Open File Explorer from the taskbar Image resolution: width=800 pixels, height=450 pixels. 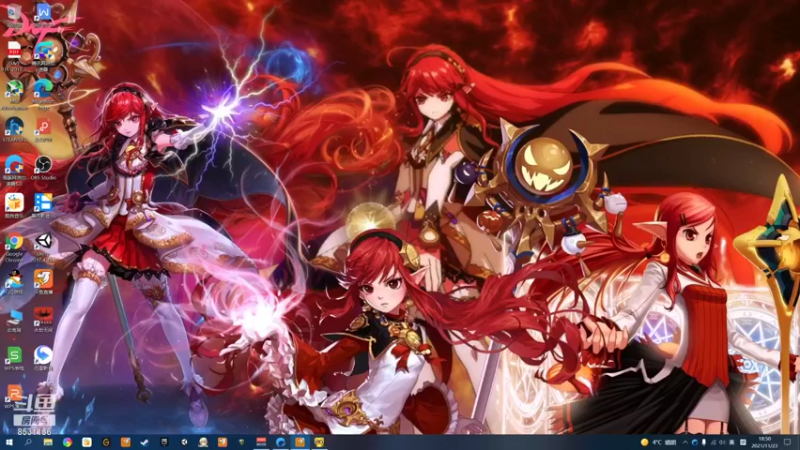48,442
